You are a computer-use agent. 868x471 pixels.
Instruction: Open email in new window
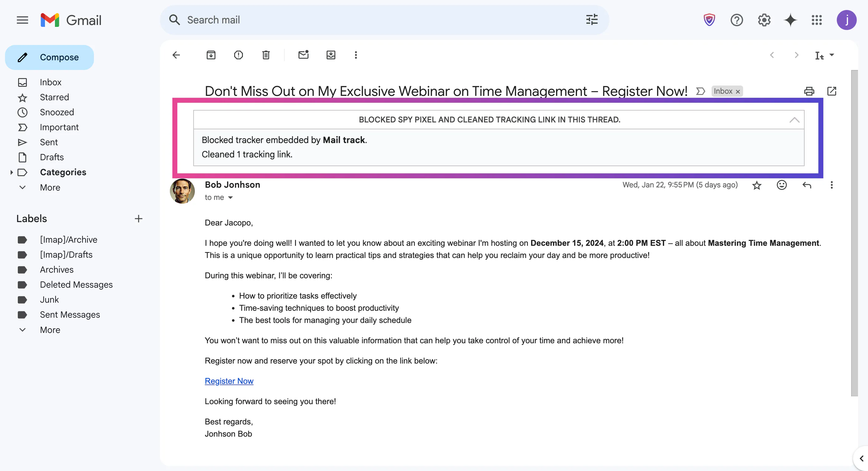click(x=831, y=91)
